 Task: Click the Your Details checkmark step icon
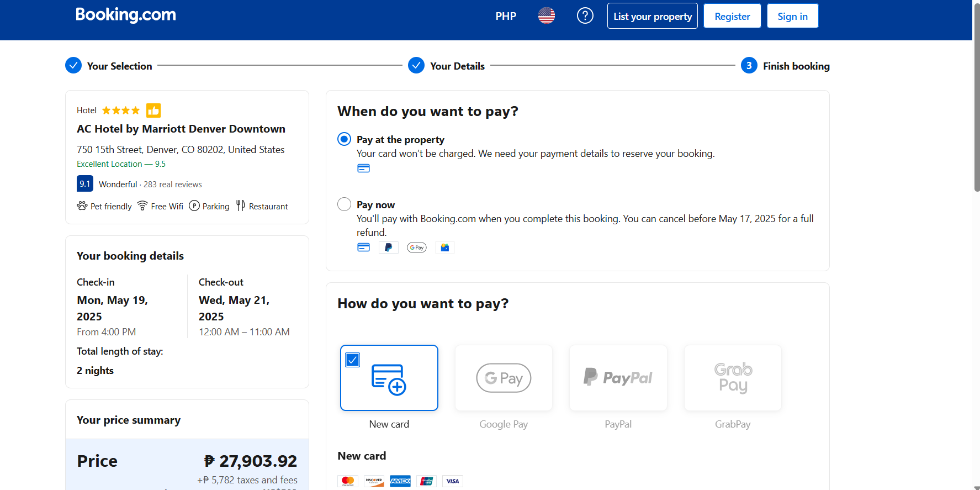416,66
